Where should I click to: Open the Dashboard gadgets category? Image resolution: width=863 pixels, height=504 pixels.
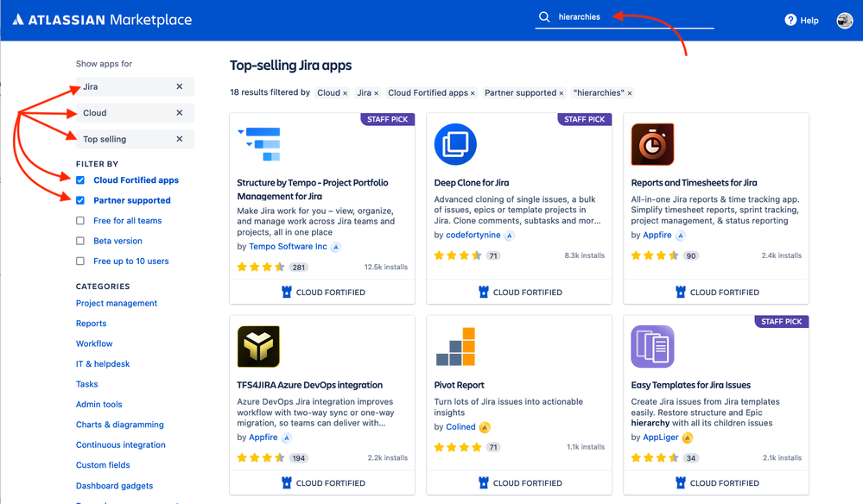coord(115,486)
